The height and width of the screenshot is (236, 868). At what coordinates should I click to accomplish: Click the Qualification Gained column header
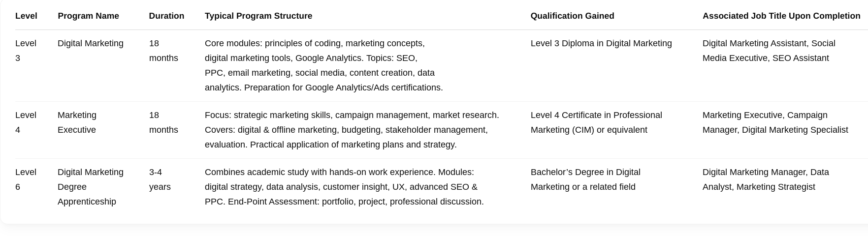click(x=572, y=16)
